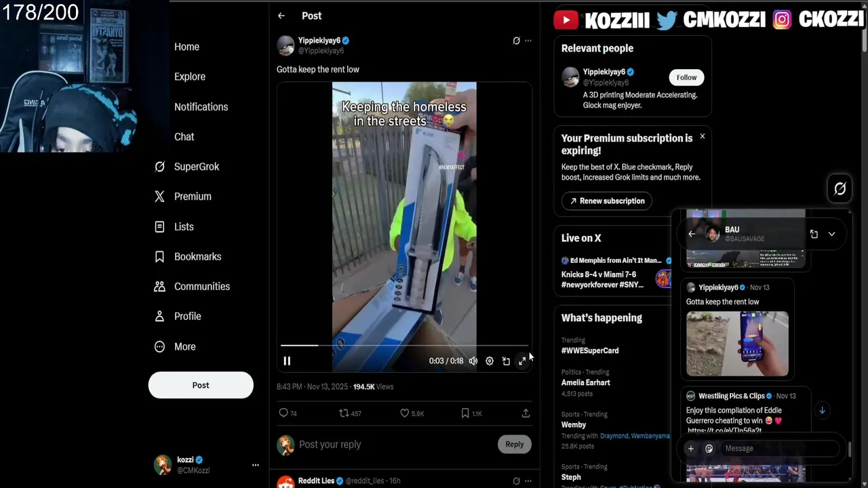Click the chat Message input field
Screen dimensions: 868x488
(x=780, y=448)
